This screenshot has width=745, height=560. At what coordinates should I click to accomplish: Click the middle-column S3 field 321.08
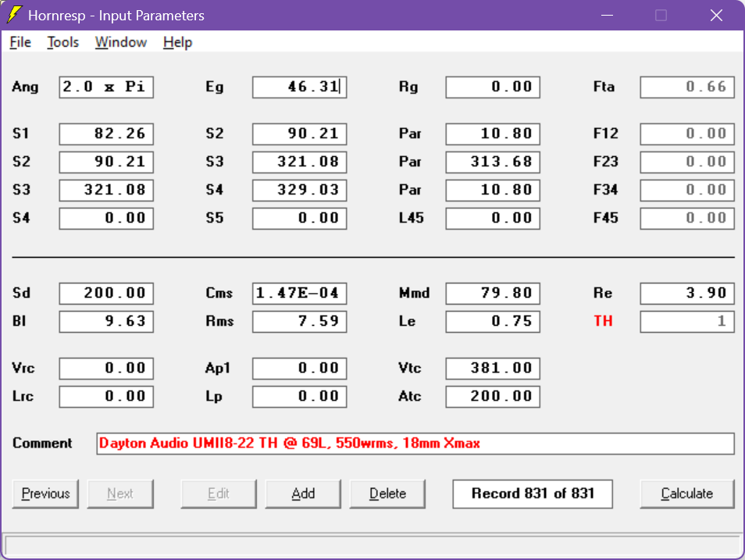[x=300, y=162]
